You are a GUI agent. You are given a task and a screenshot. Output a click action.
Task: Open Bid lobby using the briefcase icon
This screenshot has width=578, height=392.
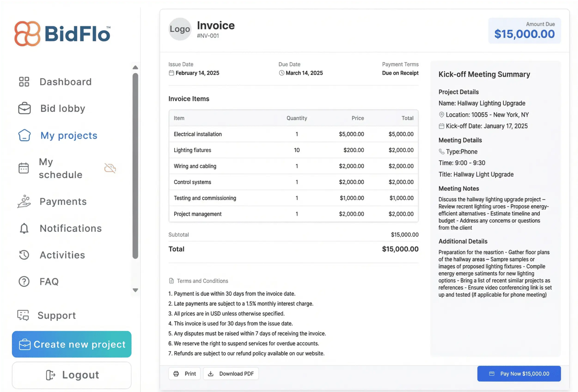coord(24,108)
